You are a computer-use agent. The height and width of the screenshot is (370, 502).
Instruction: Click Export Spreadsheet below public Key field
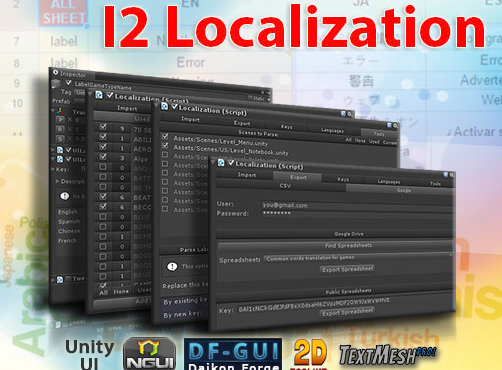click(347, 312)
